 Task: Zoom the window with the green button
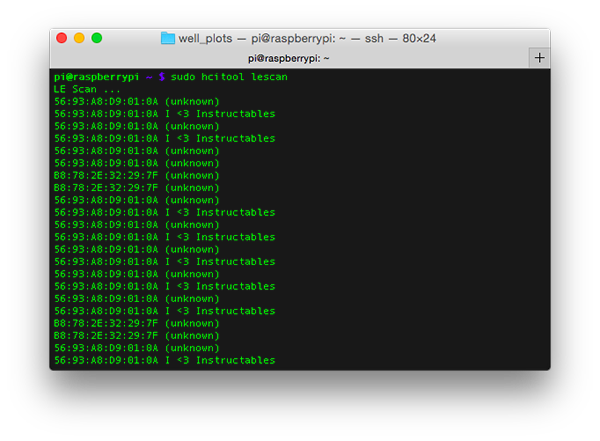click(x=97, y=38)
